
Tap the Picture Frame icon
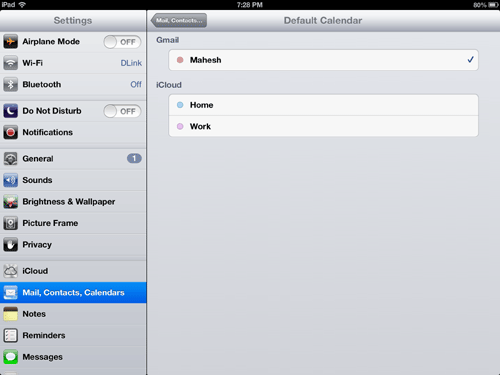[10, 223]
